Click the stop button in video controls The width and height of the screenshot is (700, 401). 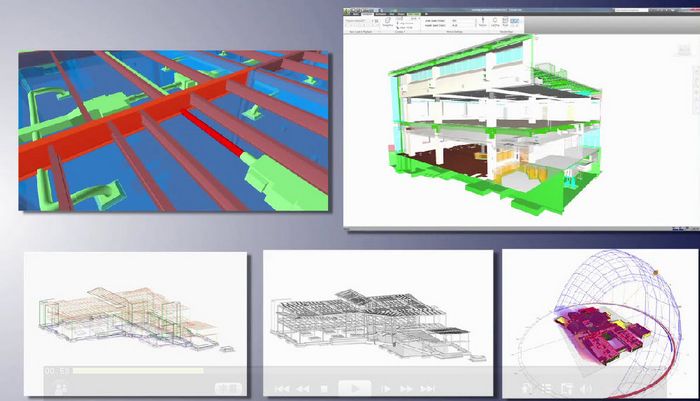coord(325,389)
